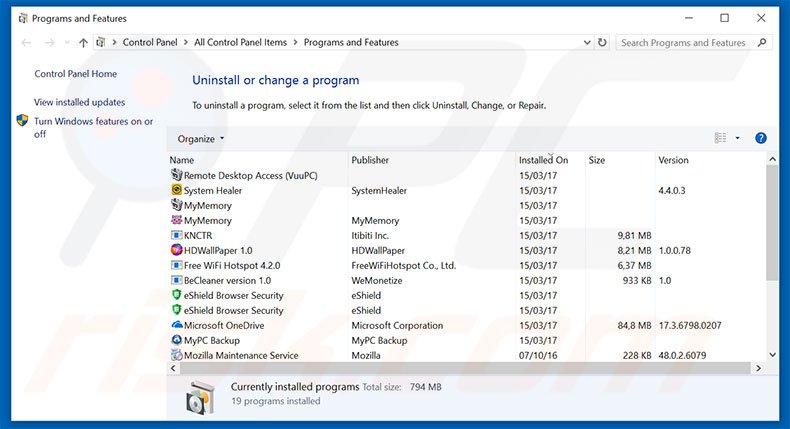Click the forward navigation arrow
The height and width of the screenshot is (429, 790).
tap(49, 43)
